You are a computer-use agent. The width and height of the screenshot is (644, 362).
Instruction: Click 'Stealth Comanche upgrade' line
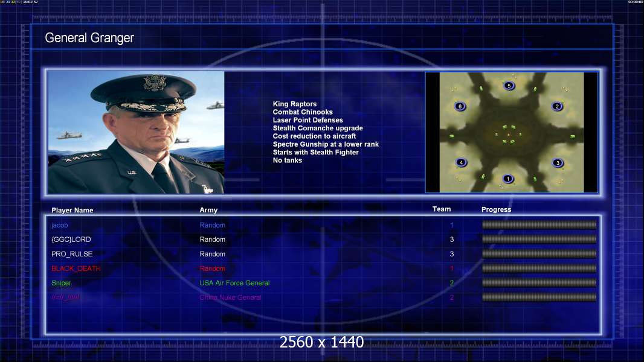tap(318, 129)
